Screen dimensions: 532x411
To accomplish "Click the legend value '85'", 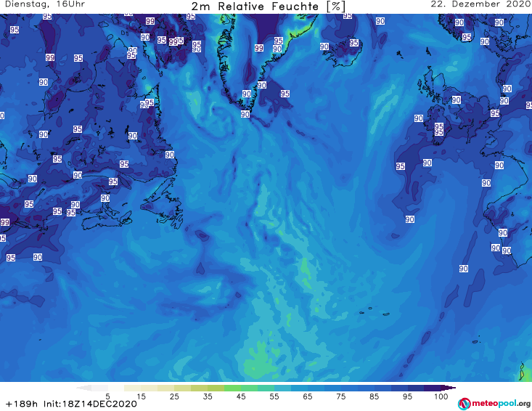I will (x=374, y=396).
